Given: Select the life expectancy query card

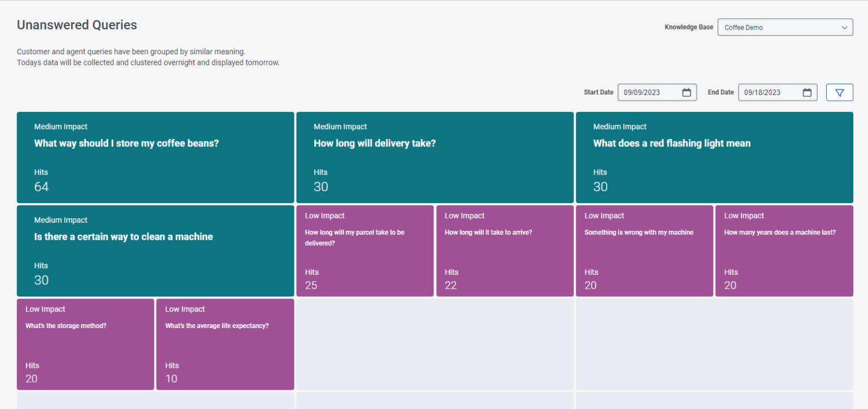Looking at the screenshot, I should tap(224, 344).
